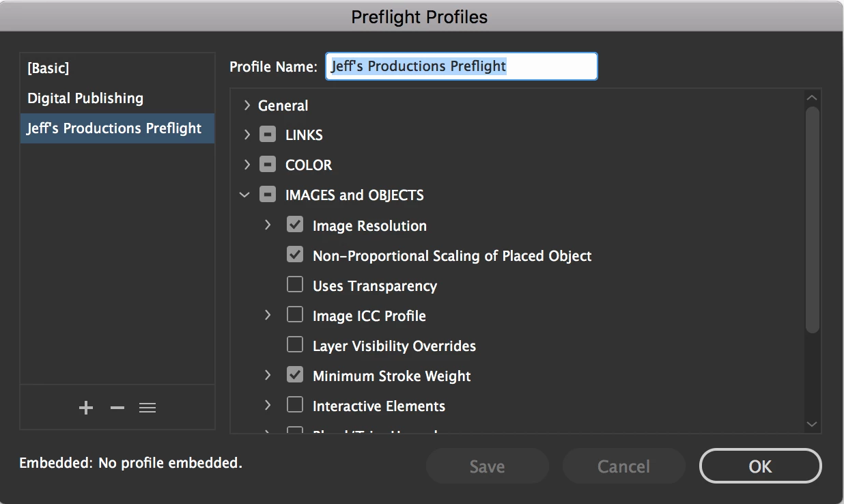Expand Minimum Stroke Weight options

pyautogui.click(x=268, y=375)
